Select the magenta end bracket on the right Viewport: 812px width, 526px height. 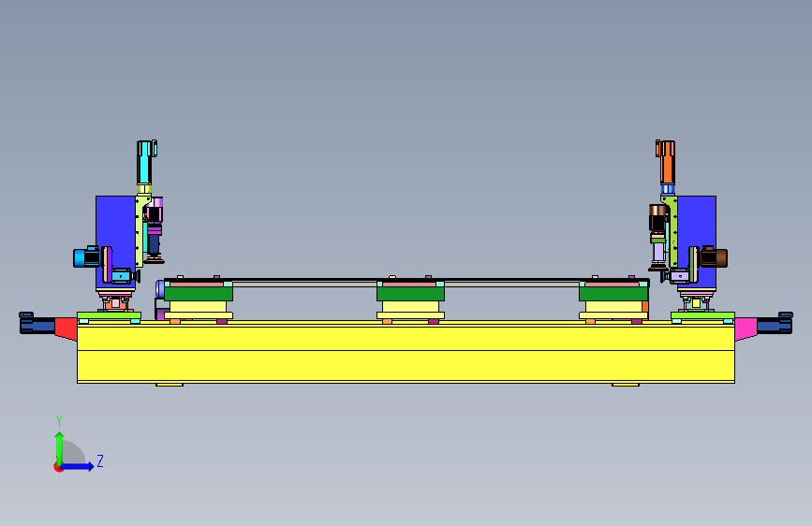coord(746,329)
